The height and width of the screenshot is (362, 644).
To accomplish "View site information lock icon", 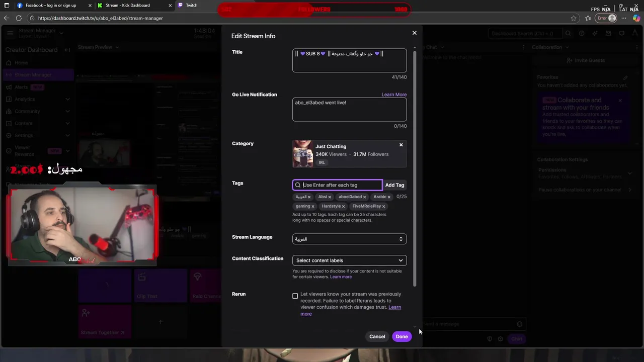I will [x=32, y=18].
